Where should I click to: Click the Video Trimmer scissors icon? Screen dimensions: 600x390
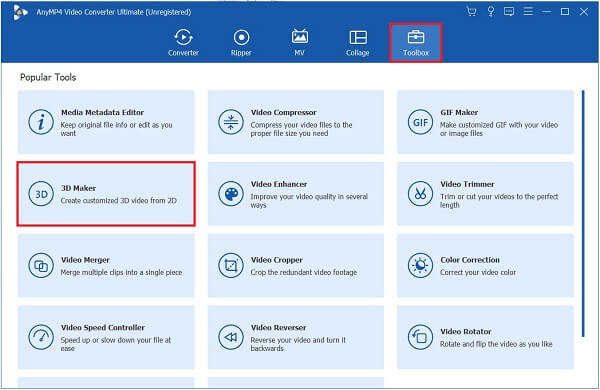(x=420, y=194)
